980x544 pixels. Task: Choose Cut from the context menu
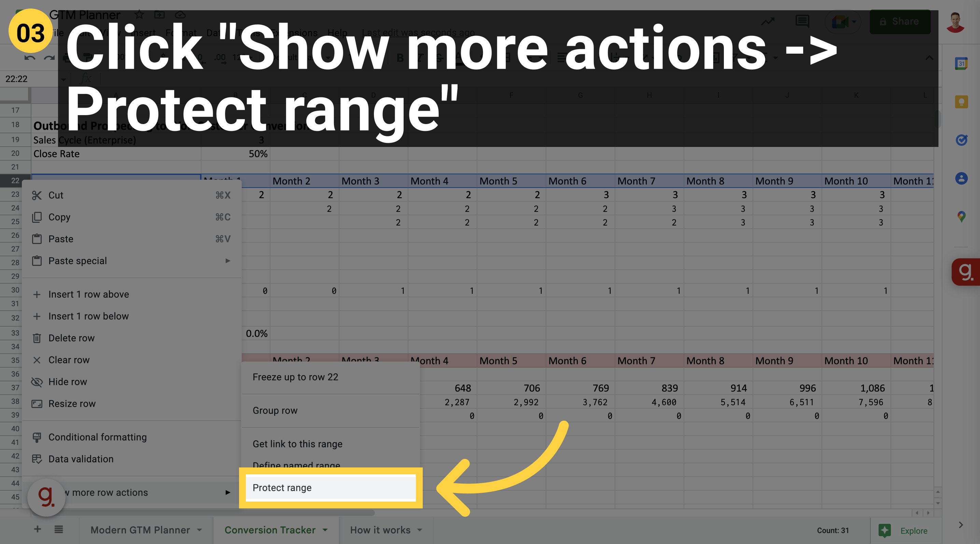point(131,195)
